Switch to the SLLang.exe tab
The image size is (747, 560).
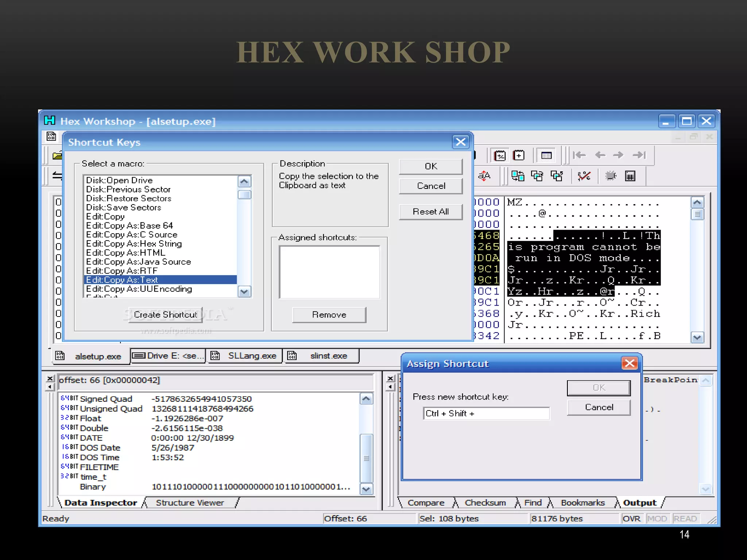[x=245, y=356]
